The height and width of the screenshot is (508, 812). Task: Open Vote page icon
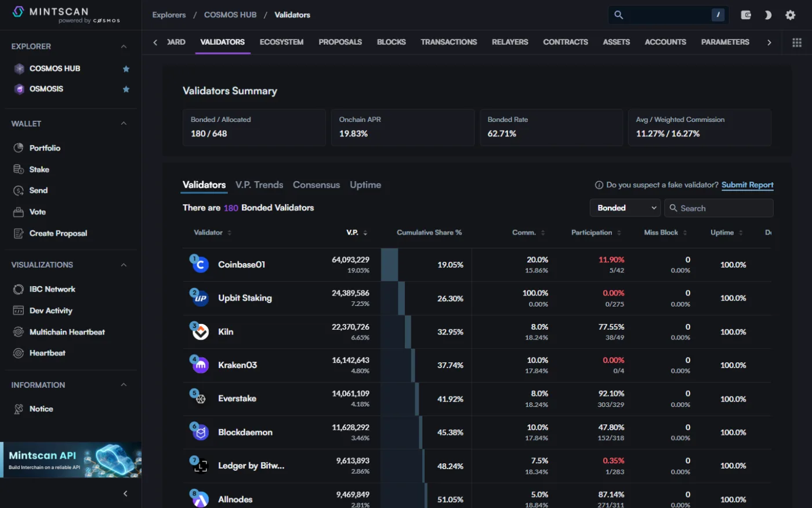click(x=19, y=212)
